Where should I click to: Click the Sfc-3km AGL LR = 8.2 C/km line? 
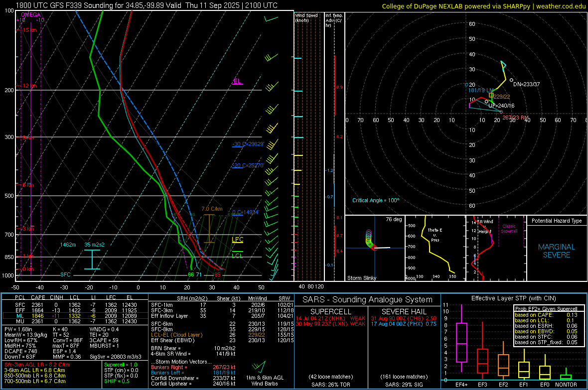pos(37,365)
